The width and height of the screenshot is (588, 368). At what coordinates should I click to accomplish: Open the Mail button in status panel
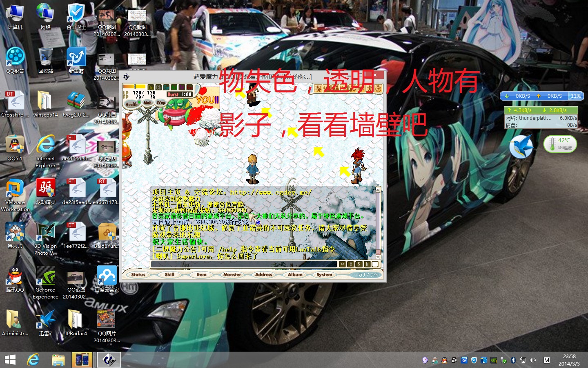[x=147, y=103]
